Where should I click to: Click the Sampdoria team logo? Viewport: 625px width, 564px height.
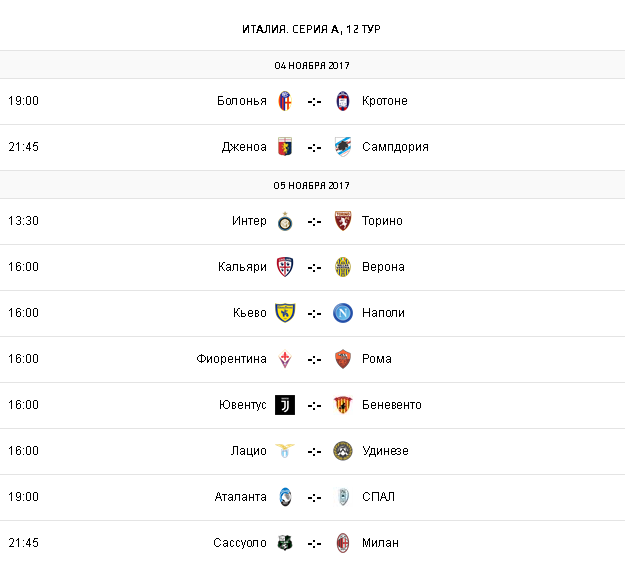point(343,147)
